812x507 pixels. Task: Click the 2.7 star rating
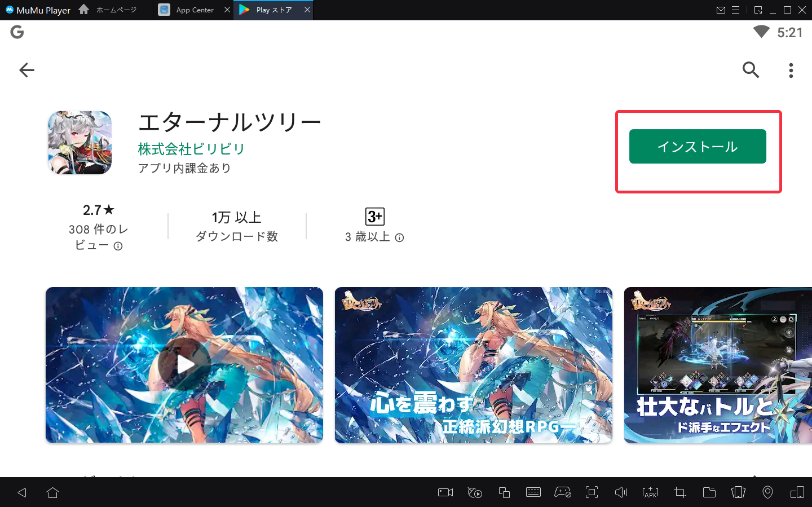tap(99, 210)
